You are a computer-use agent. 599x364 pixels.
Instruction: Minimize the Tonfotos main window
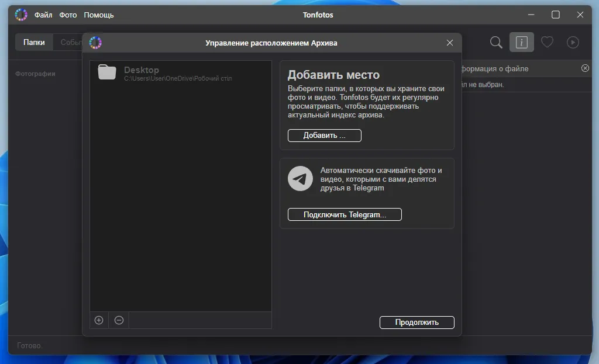click(x=531, y=15)
